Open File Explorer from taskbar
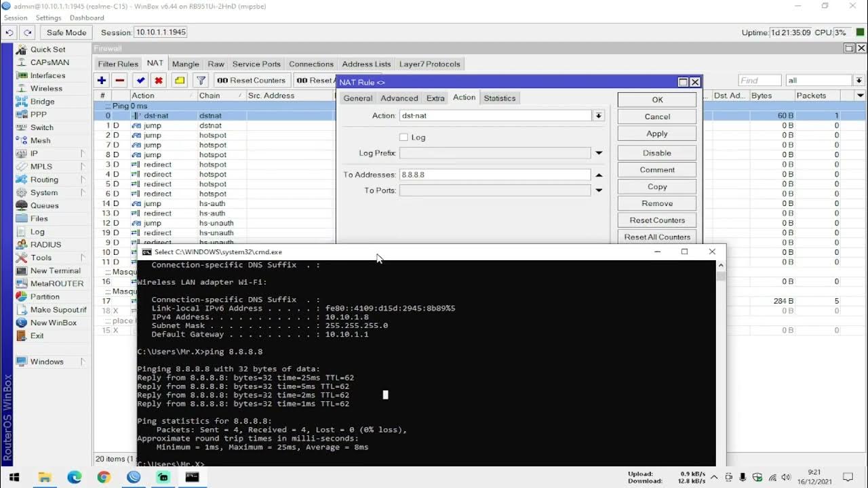 tap(45, 477)
